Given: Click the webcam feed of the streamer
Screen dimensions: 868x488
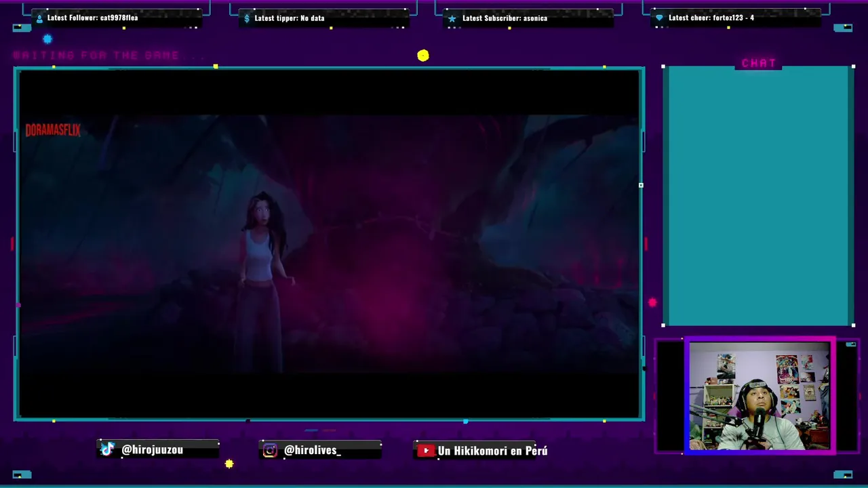Looking at the screenshot, I should point(759,396).
